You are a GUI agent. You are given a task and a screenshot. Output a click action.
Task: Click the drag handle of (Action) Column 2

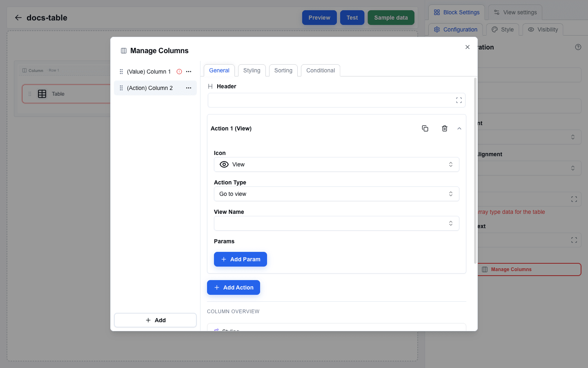(x=121, y=88)
